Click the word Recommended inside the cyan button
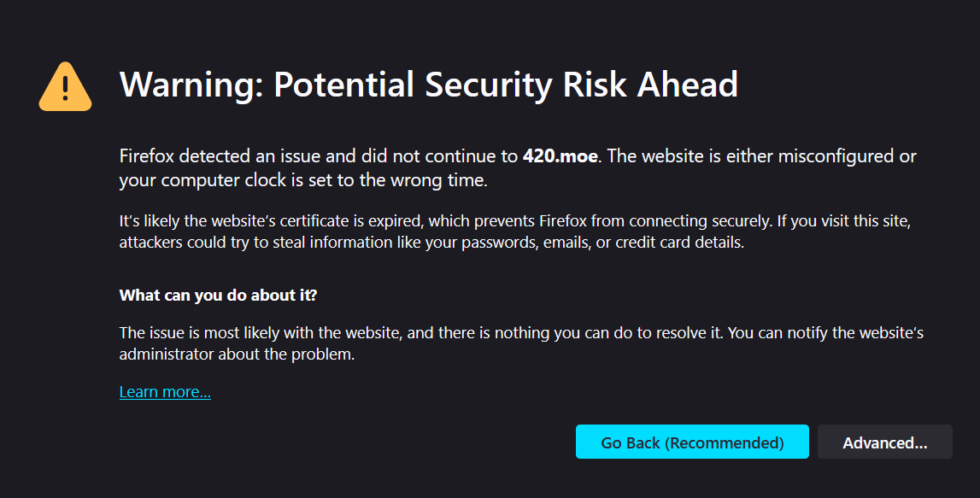The image size is (980, 498). 724,442
